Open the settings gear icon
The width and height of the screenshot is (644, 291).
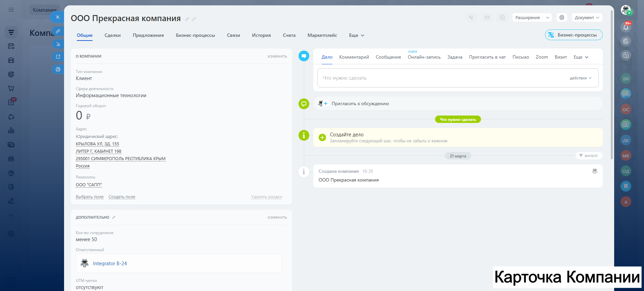(x=561, y=17)
